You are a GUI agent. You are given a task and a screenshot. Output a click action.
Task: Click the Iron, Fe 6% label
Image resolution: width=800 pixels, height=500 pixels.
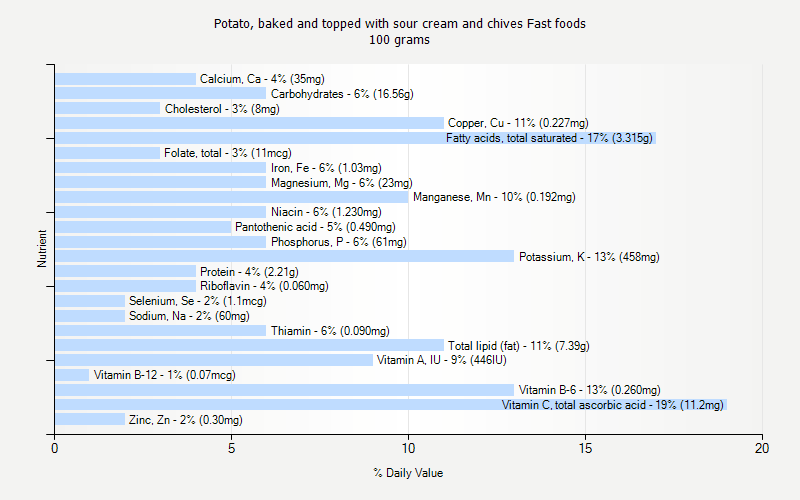(326, 168)
